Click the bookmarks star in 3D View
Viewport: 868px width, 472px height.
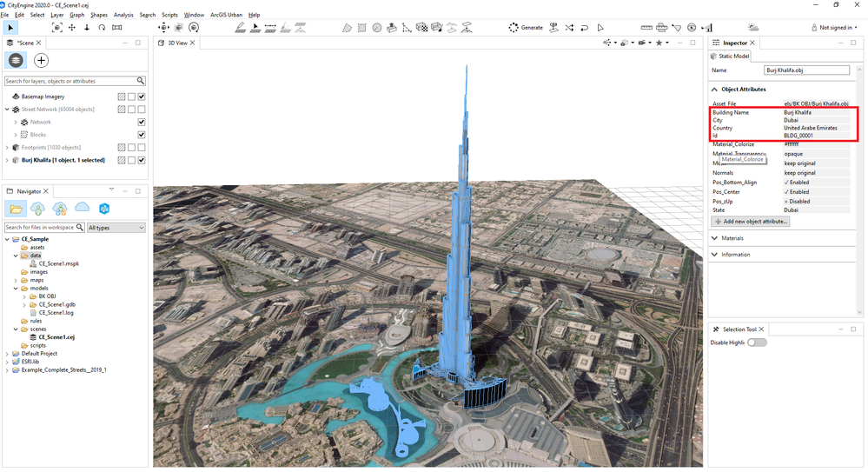[659, 43]
